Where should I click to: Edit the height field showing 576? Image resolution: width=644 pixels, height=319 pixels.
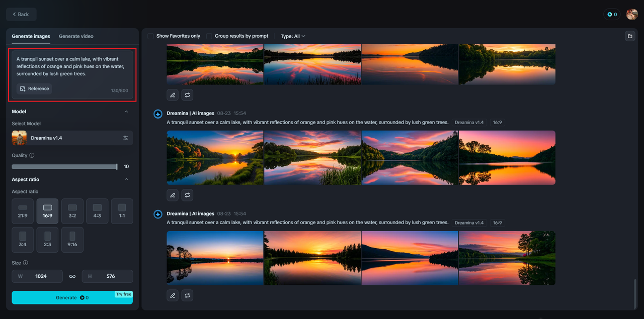tap(108, 276)
